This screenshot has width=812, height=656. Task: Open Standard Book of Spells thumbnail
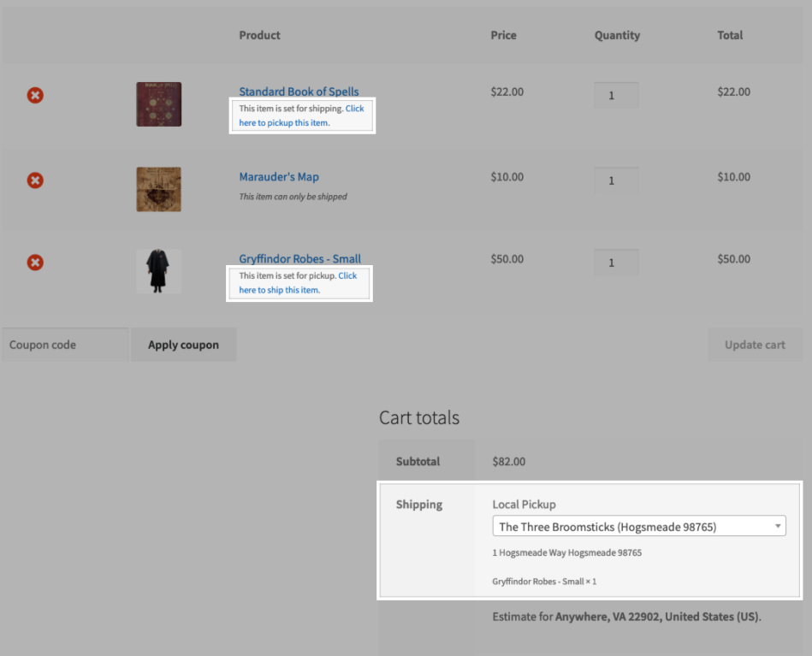point(158,104)
